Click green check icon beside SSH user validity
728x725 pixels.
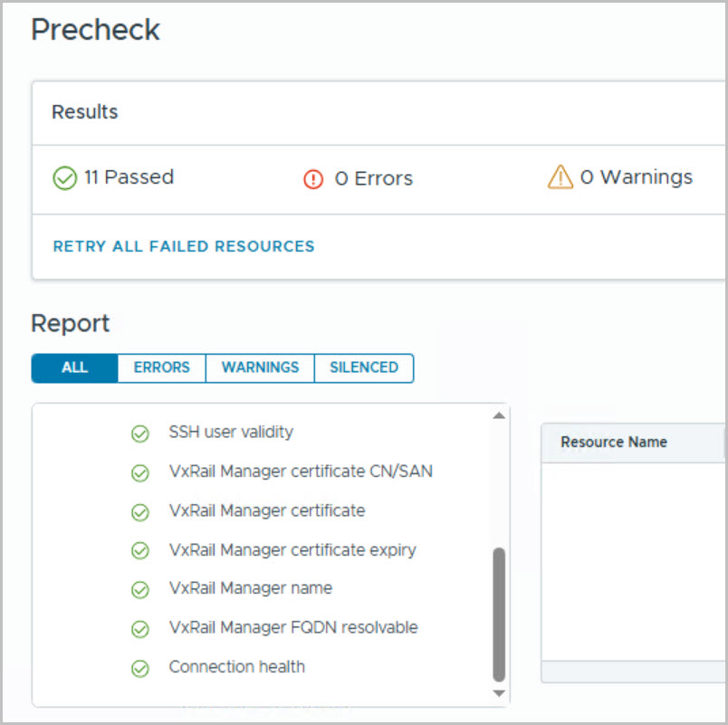click(x=139, y=434)
